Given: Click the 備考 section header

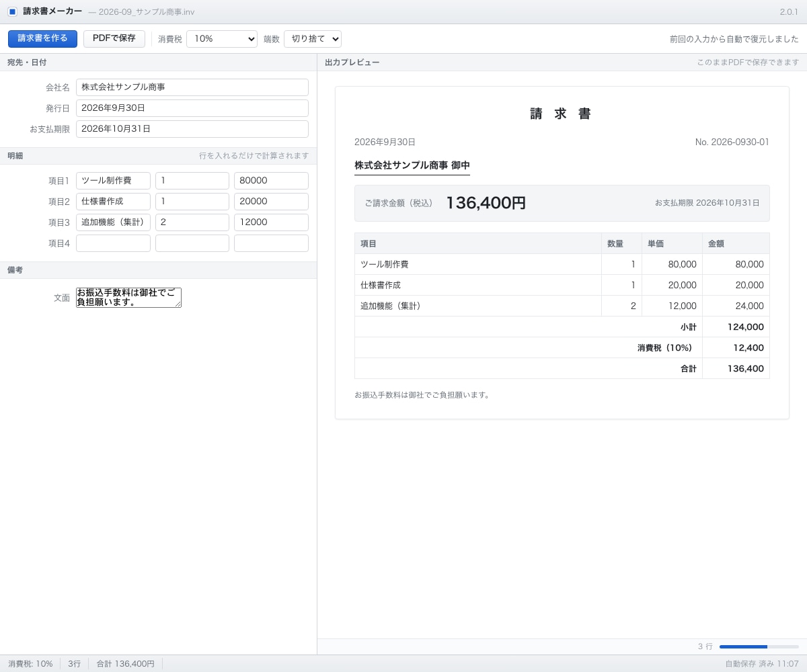Looking at the screenshot, I should pos(158,270).
